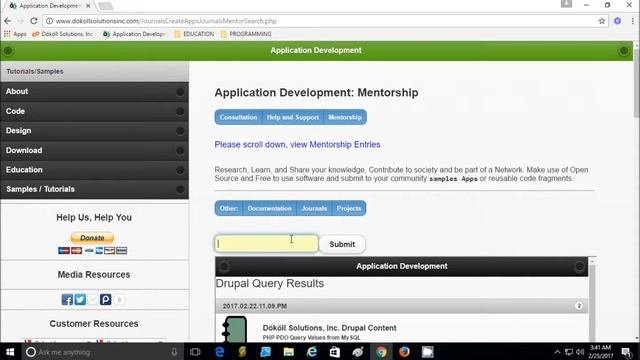640x360 pixels.
Task: Click the PayPal Donate button
Action: pos(92,238)
